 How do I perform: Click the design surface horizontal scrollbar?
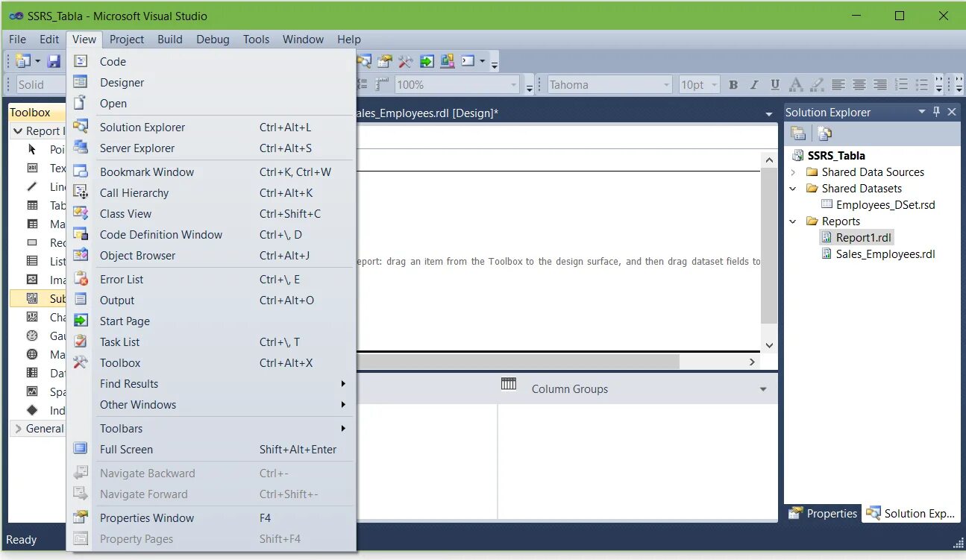click(518, 362)
